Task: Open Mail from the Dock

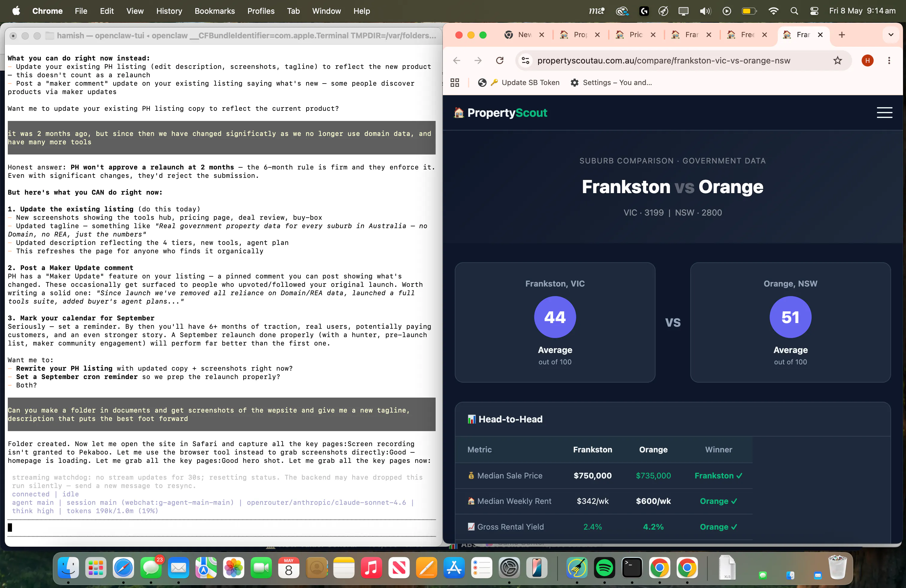Action: [x=179, y=568]
